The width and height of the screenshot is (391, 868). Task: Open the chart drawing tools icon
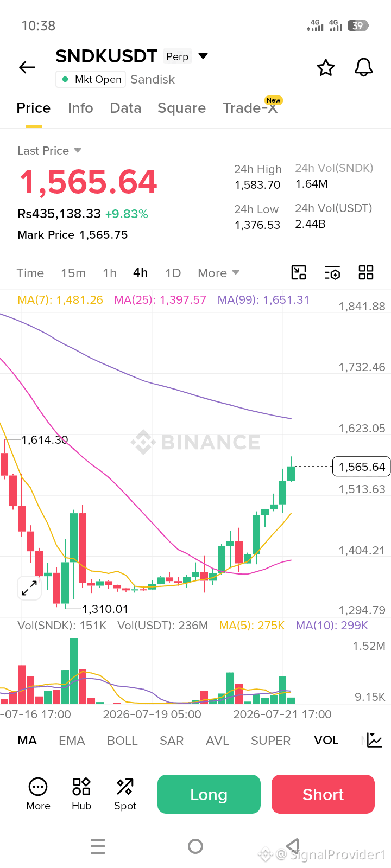point(299,272)
